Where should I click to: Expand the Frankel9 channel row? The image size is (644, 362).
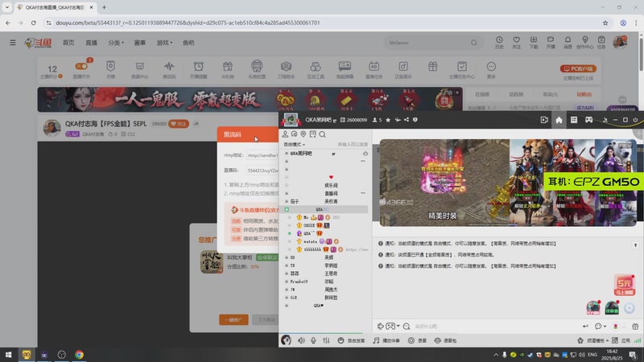tap(287, 282)
